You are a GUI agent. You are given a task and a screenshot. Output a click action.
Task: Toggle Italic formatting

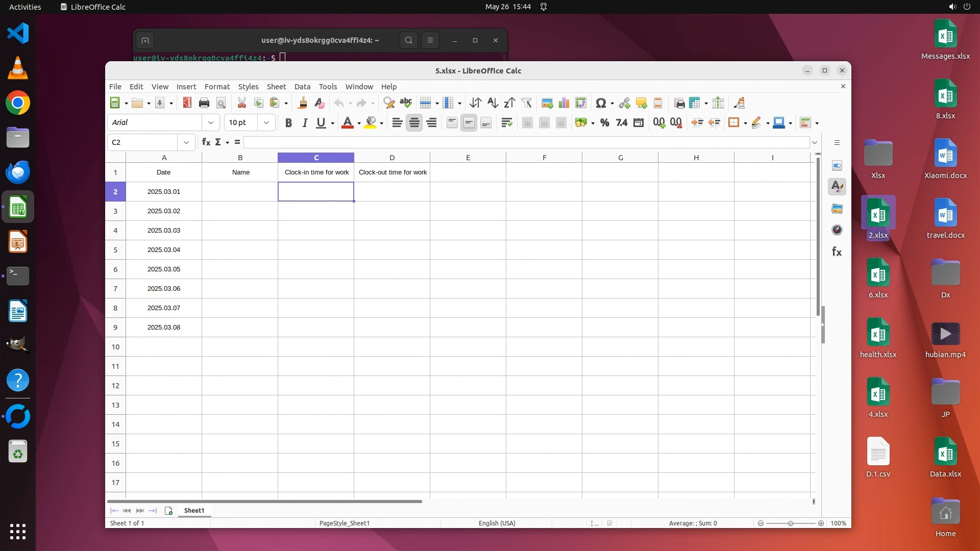pyautogui.click(x=305, y=122)
